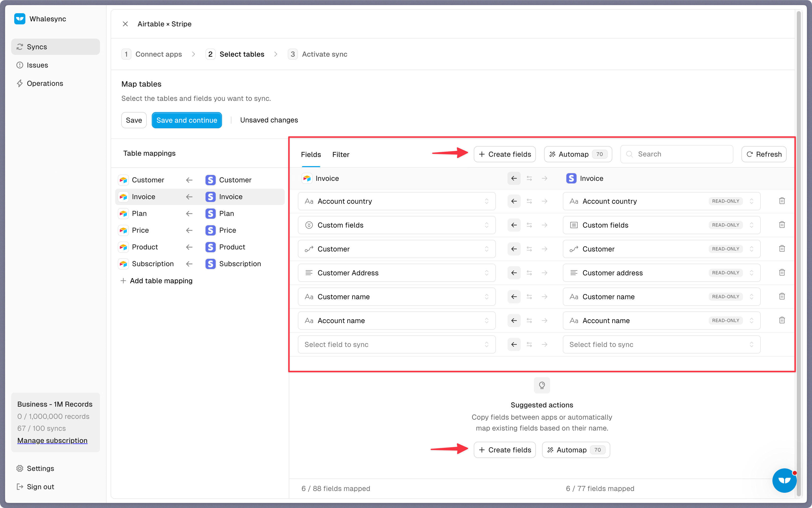Open Stripe Account name field dropdown

coord(661,321)
